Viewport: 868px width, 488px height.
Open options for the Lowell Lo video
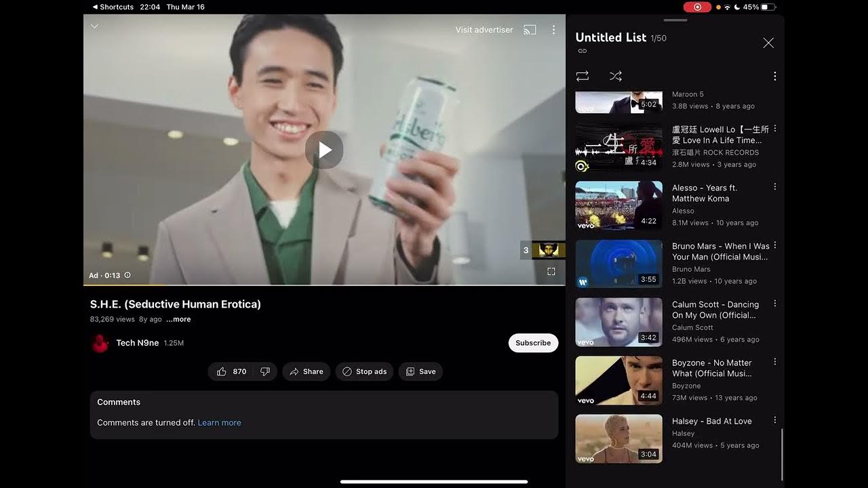point(775,129)
